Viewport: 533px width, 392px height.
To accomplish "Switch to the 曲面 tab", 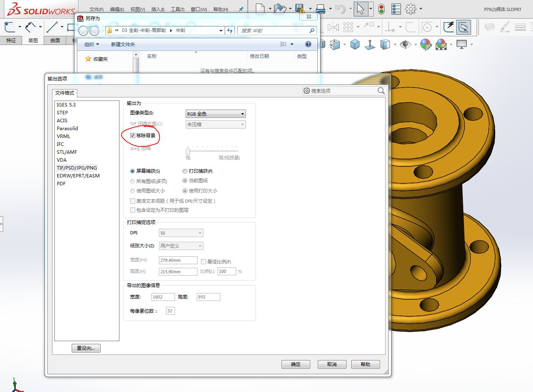I will point(55,40).
